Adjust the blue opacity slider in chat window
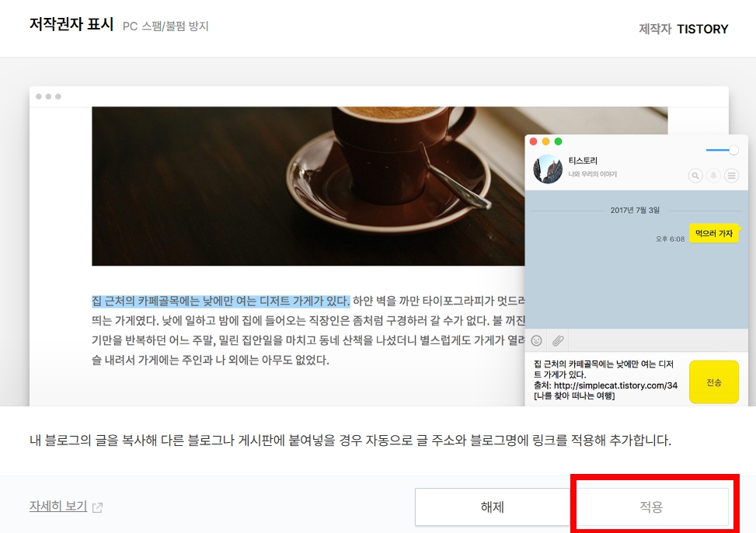This screenshot has height=533, width=756. (722, 150)
